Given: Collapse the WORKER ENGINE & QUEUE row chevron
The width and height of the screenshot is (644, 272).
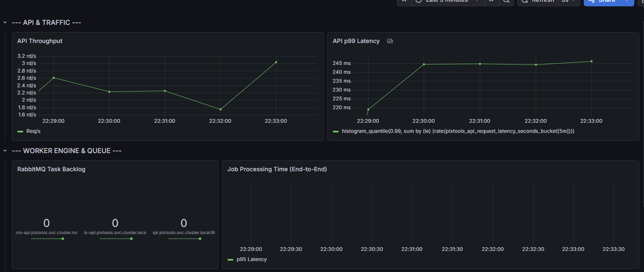Looking at the screenshot, I should (x=5, y=151).
